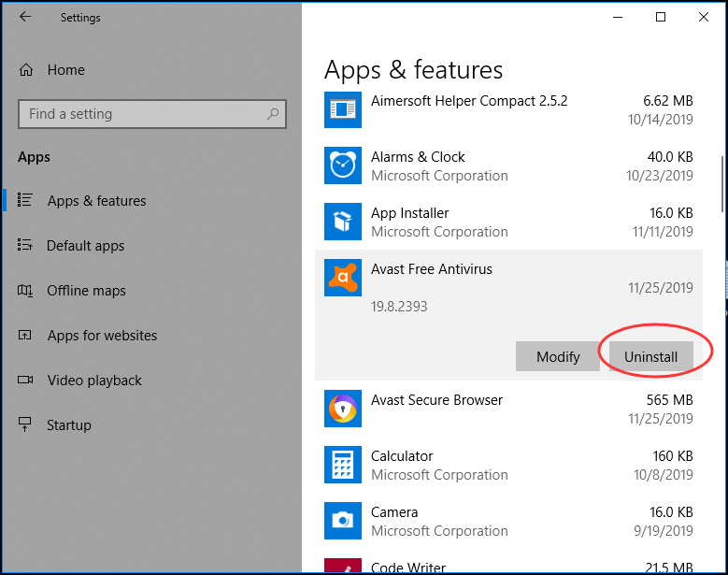
Task: Select the Avast Secure Browser entry
Action: tap(509, 409)
